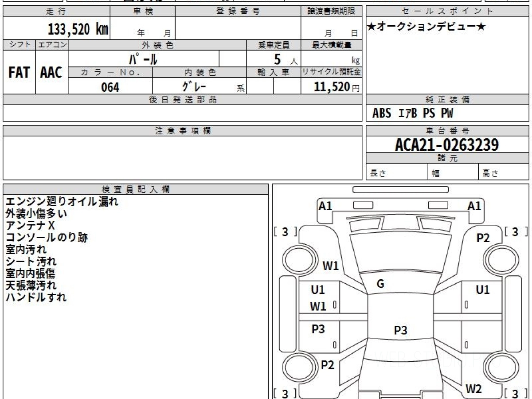Select the 外装色 header
The height and width of the screenshot is (399, 532).
click(x=157, y=45)
